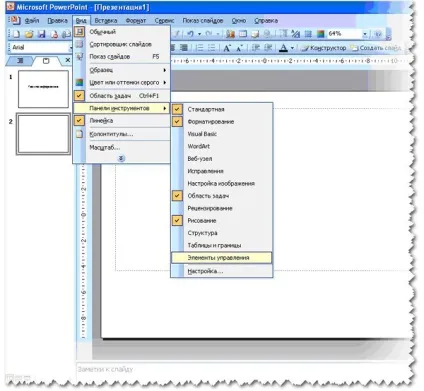Screen dimensions: 424x391
Task: Uncheck the Рисование toolbar
Action: point(222,220)
